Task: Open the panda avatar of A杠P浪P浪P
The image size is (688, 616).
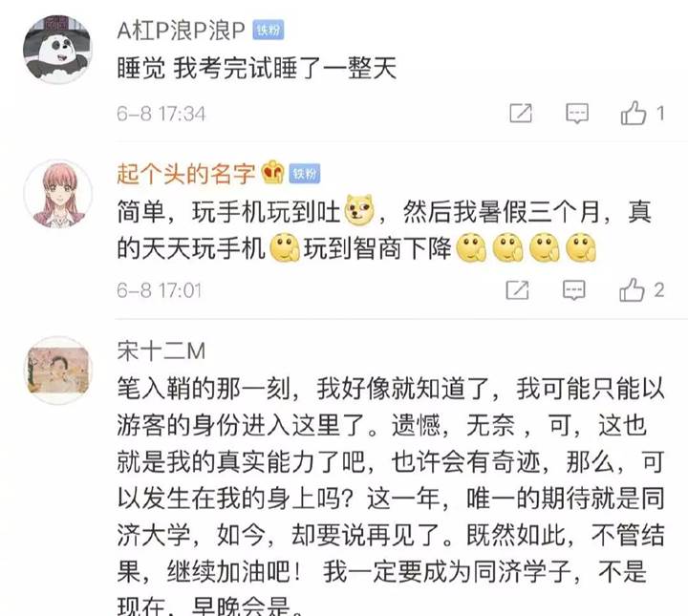Action: click(57, 50)
